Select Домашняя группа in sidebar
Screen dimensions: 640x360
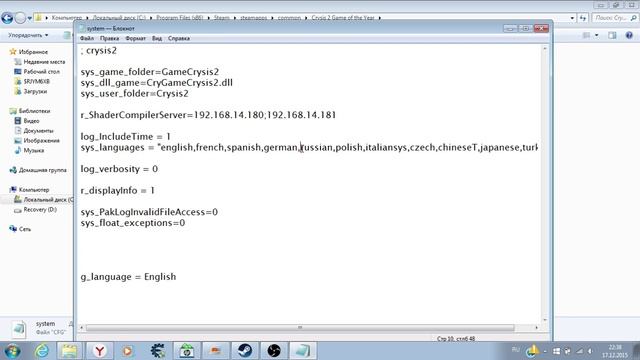click(42, 170)
